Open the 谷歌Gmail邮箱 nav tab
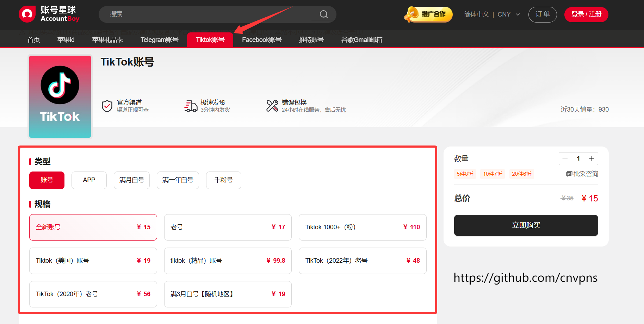The image size is (644, 324). coord(362,40)
